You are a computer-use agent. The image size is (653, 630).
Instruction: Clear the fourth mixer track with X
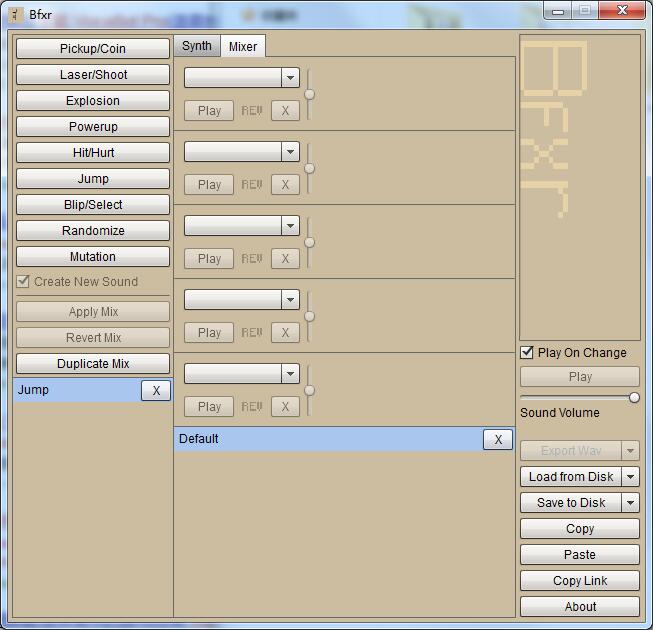click(x=285, y=333)
